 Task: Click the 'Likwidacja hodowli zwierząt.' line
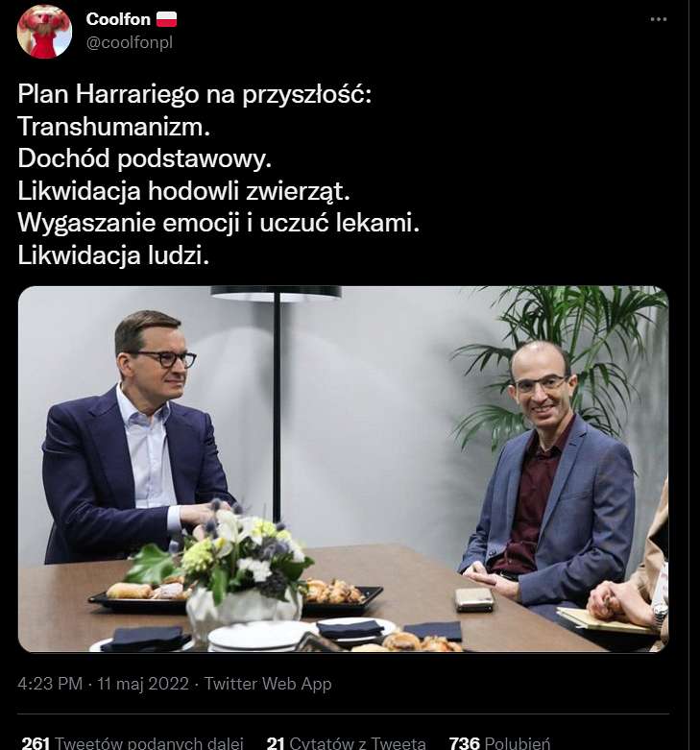point(184,191)
